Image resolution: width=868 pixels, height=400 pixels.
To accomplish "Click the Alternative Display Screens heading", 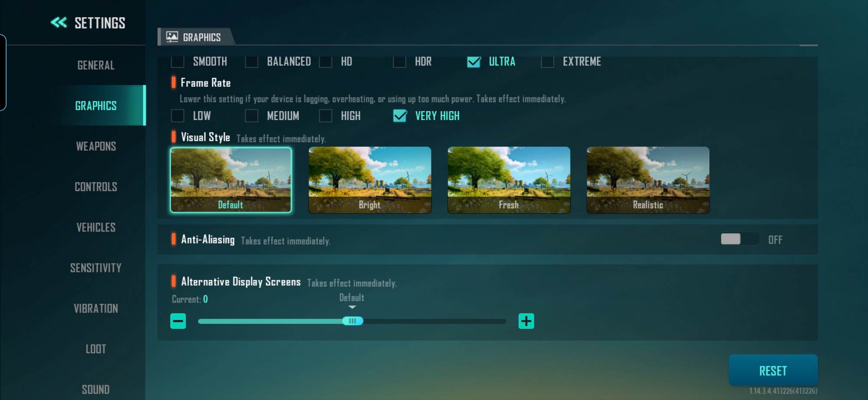I will pos(241,281).
